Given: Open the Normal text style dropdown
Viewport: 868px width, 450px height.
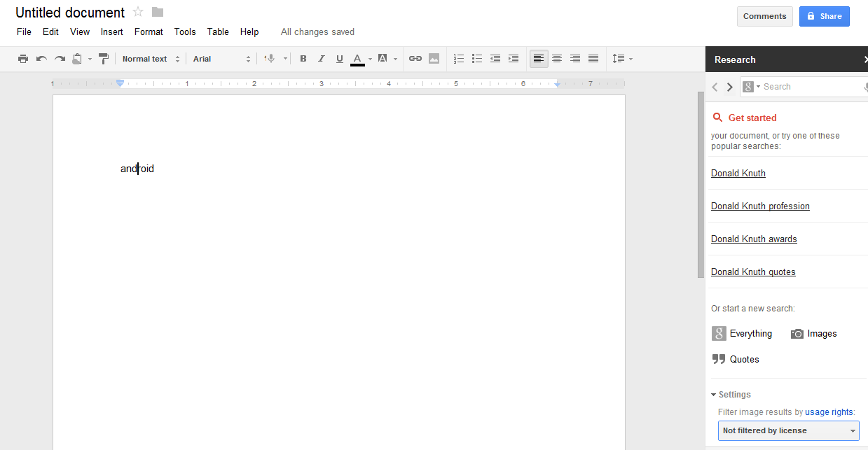Looking at the screenshot, I should coord(151,59).
